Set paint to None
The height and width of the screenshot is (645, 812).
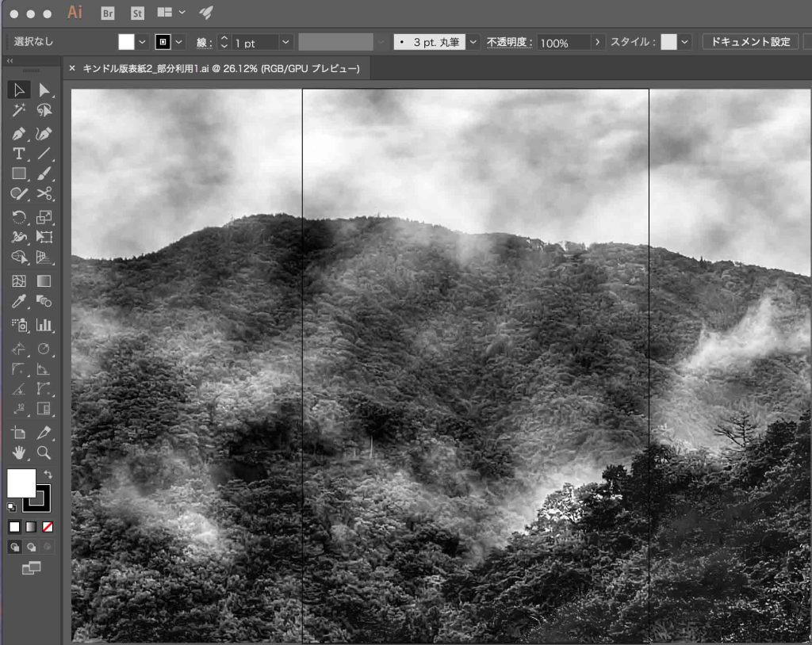48,527
